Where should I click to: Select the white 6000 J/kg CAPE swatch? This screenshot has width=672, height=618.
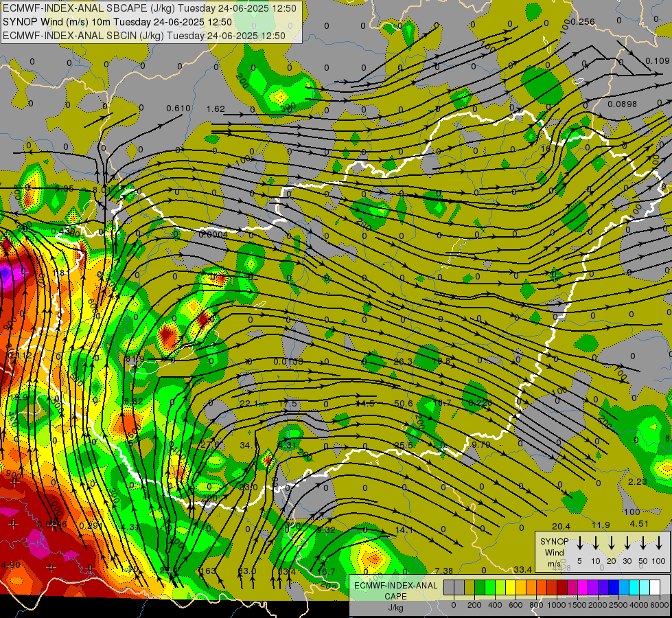(656, 587)
